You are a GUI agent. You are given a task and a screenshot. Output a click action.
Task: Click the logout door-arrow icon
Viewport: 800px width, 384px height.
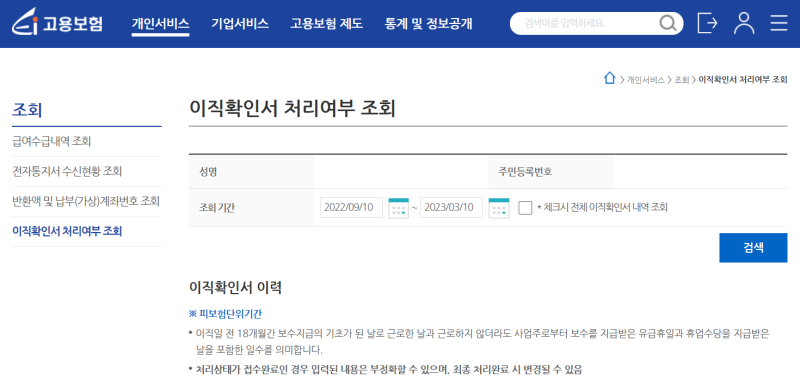tap(707, 23)
